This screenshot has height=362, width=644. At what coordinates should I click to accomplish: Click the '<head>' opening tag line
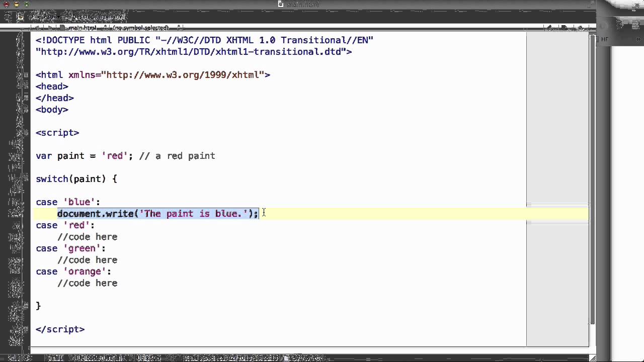point(52,86)
